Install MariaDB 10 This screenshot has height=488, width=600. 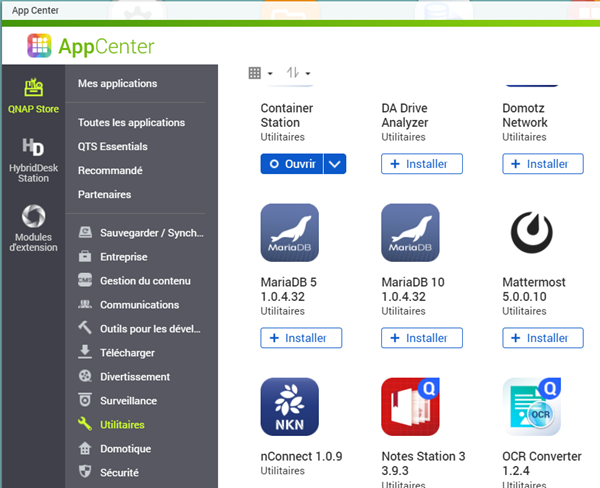tap(422, 338)
